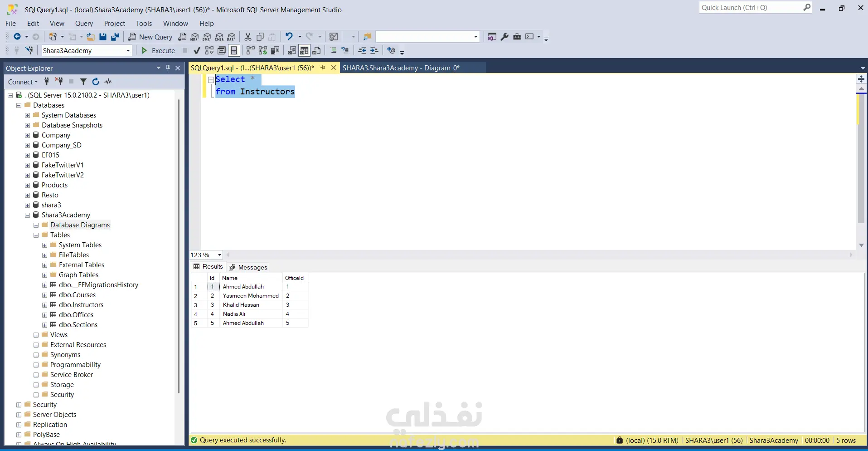Undo the last action
The image size is (868, 451).
coord(289,37)
